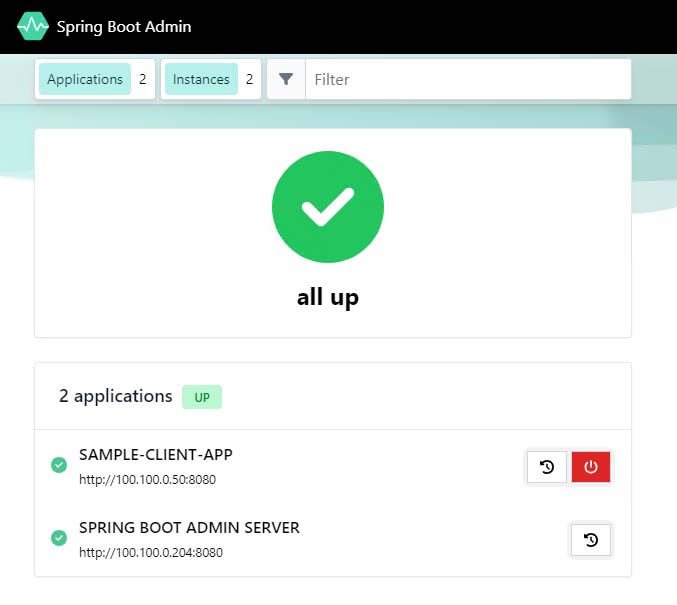Open link http://100.100.0.50:8080

tap(147, 479)
